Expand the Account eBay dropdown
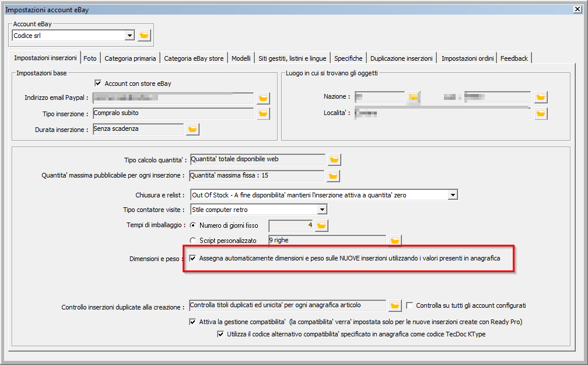The image size is (588, 365). click(x=129, y=35)
